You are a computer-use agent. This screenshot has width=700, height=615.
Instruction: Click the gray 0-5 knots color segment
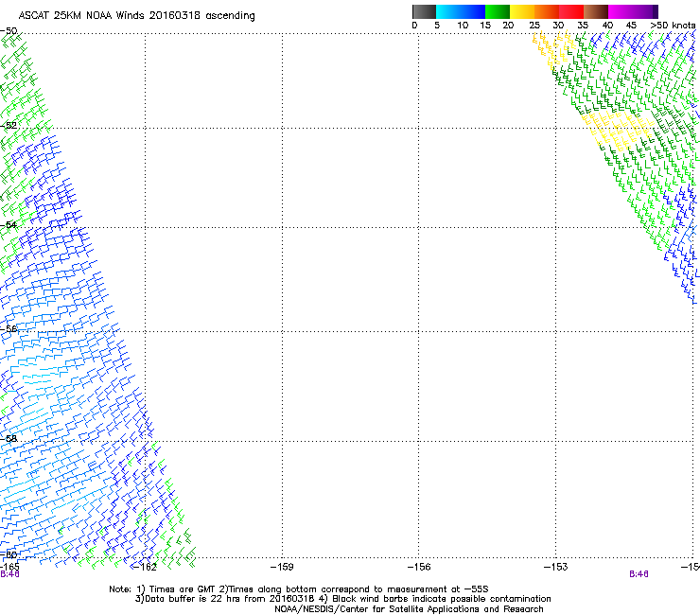(x=424, y=11)
